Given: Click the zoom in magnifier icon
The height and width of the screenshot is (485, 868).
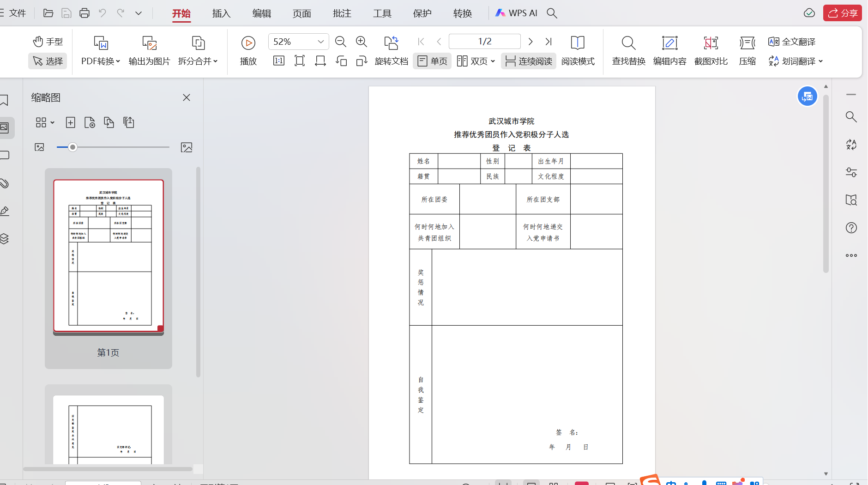Looking at the screenshot, I should click(x=361, y=42).
